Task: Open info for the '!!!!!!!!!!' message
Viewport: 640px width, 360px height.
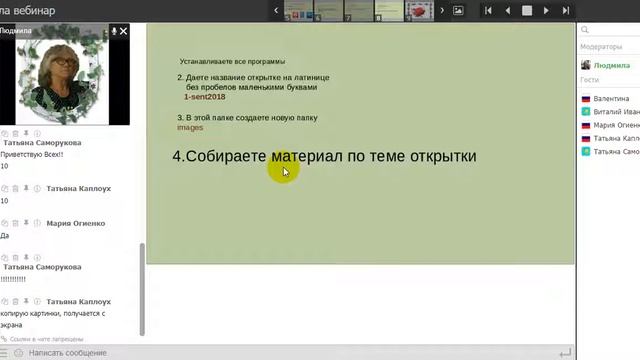Action: click(37, 258)
